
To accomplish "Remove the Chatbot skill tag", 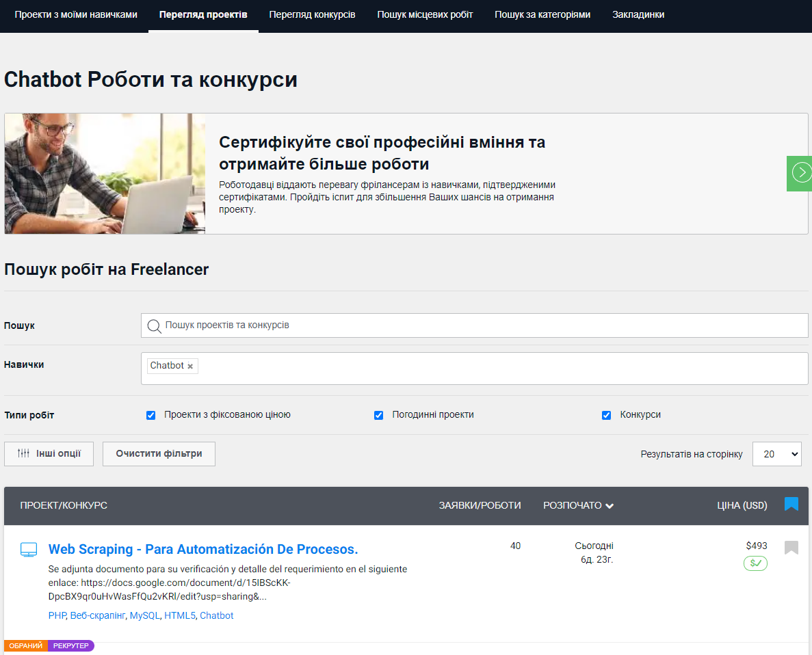I will pos(190,366).
